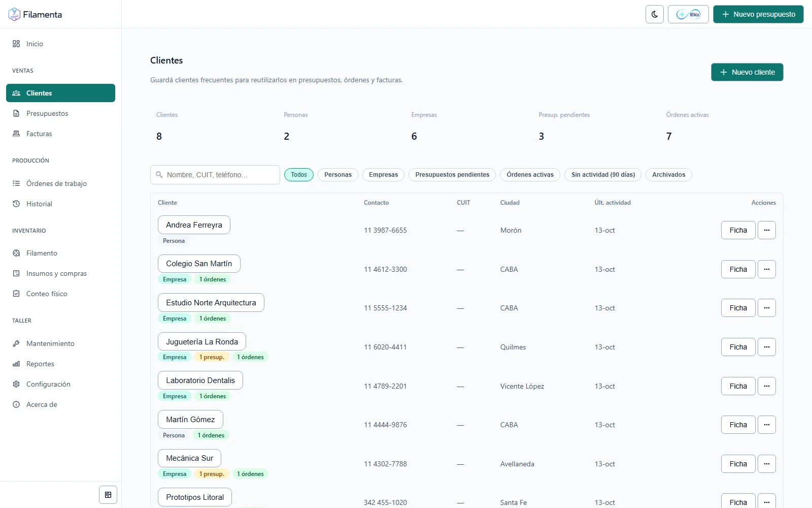Click the Elo logo button in the header
Image resolution: width=812 pixels, height=508 pixels.
click(688, 14)
